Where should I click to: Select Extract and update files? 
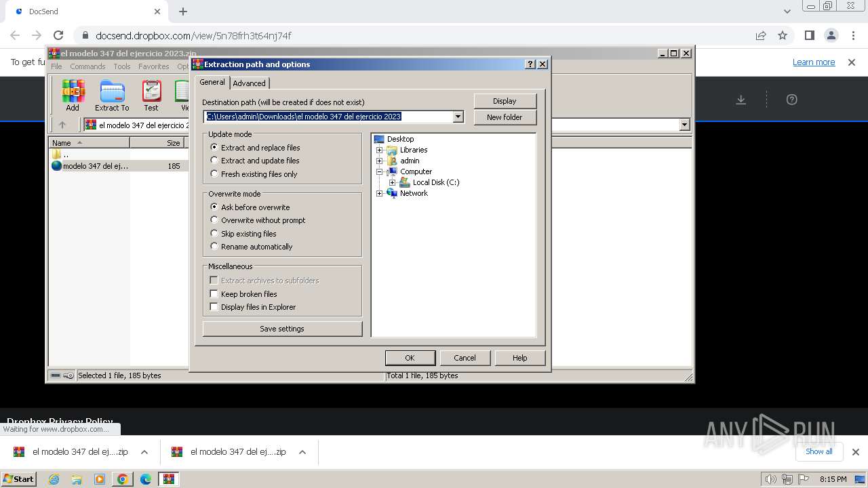[214, 161]
